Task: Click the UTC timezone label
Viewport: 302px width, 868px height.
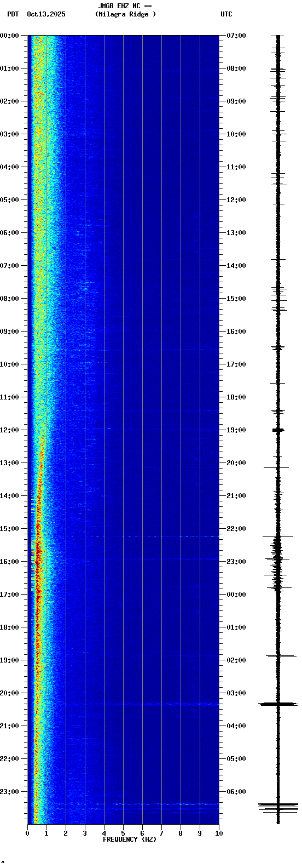Action: (226, 14)
